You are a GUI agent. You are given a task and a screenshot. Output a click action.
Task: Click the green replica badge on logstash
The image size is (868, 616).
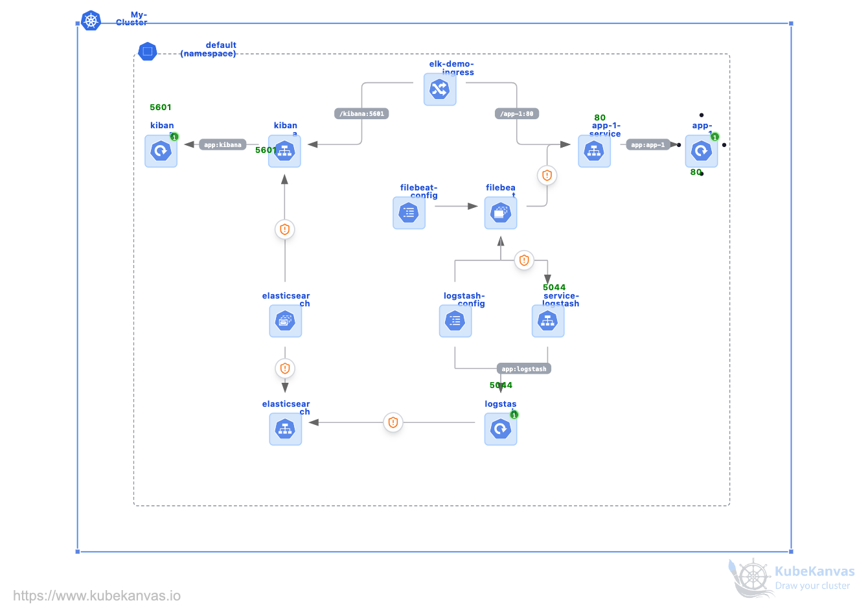point(514,415)
